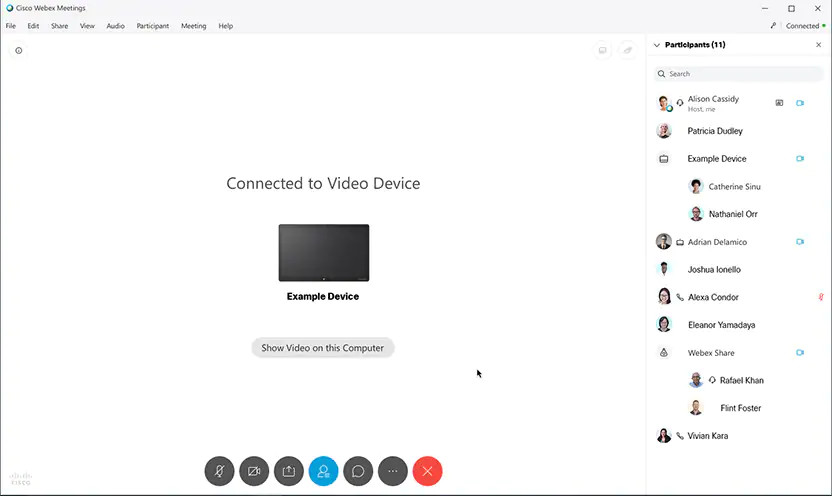Open the share content button

pos(289,471)
